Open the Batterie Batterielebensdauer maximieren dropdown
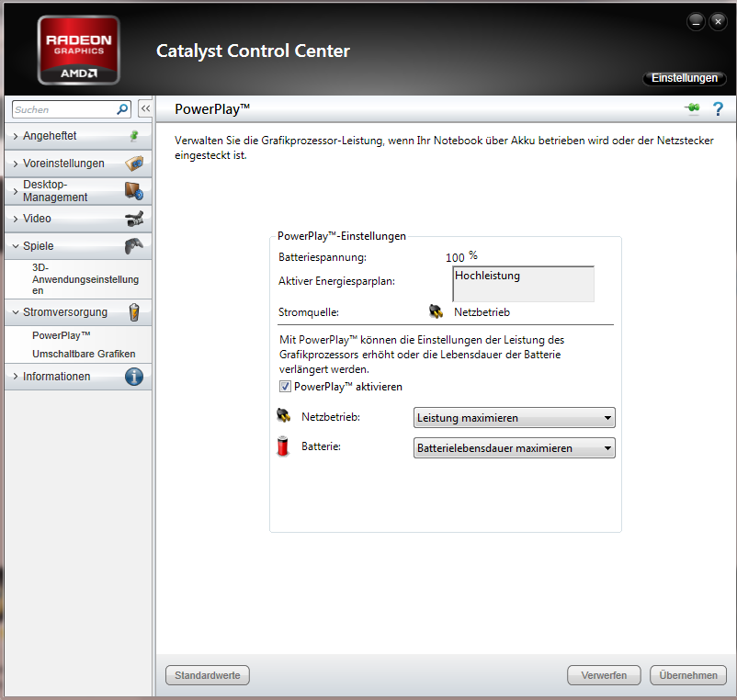Viewport: 737px width, 700px height. click(515, 448)
